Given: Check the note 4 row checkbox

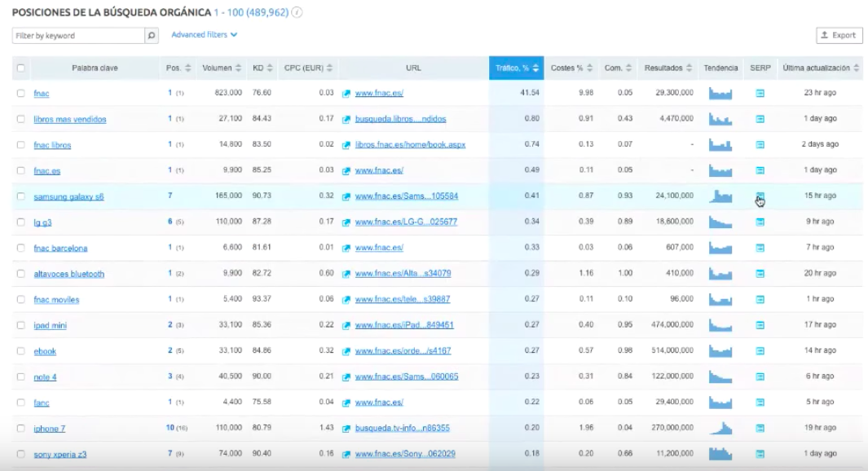Looking at the screenshot, I should tap(21, 377).
